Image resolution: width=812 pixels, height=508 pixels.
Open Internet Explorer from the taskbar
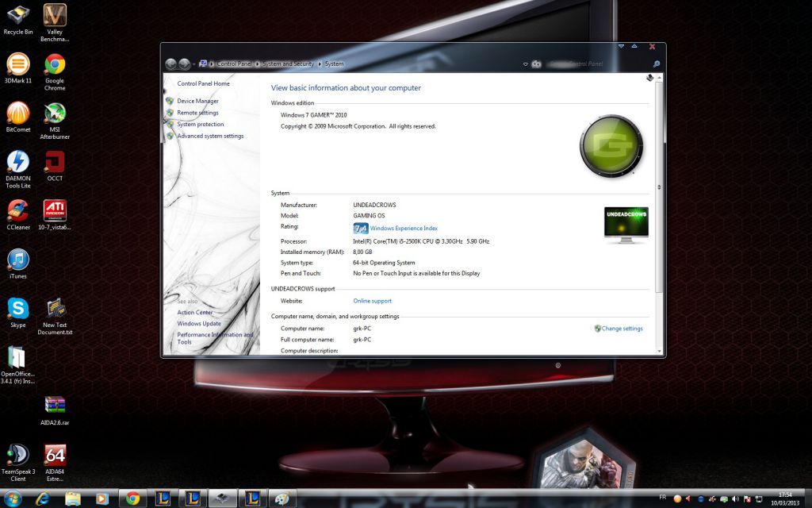[43, 498]
